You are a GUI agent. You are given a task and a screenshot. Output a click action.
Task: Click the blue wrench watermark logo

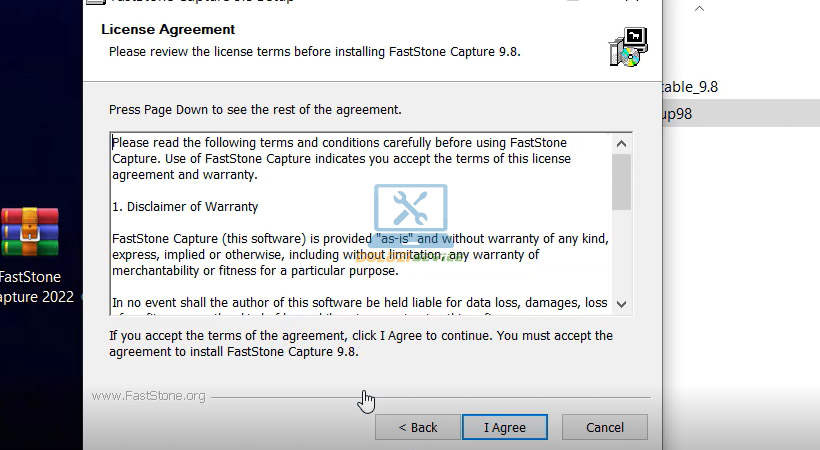[x=411, y=208]
